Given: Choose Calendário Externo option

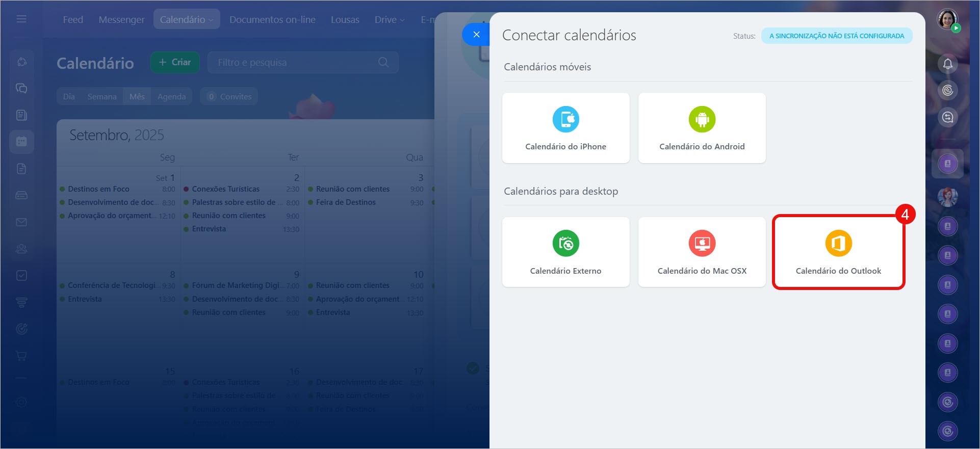Looking at the screenshot, I should [565, 252].
